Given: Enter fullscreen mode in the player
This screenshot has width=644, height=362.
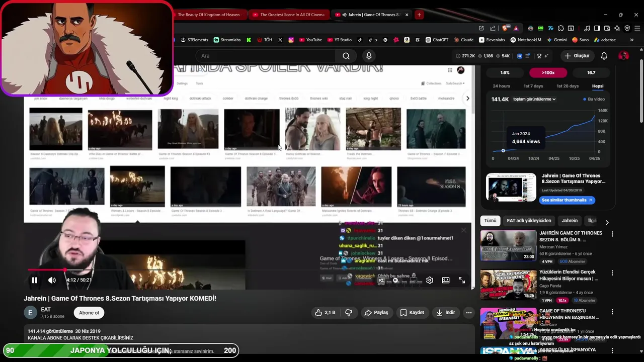Looking at the screenshot, I should (x=462, y=280).
